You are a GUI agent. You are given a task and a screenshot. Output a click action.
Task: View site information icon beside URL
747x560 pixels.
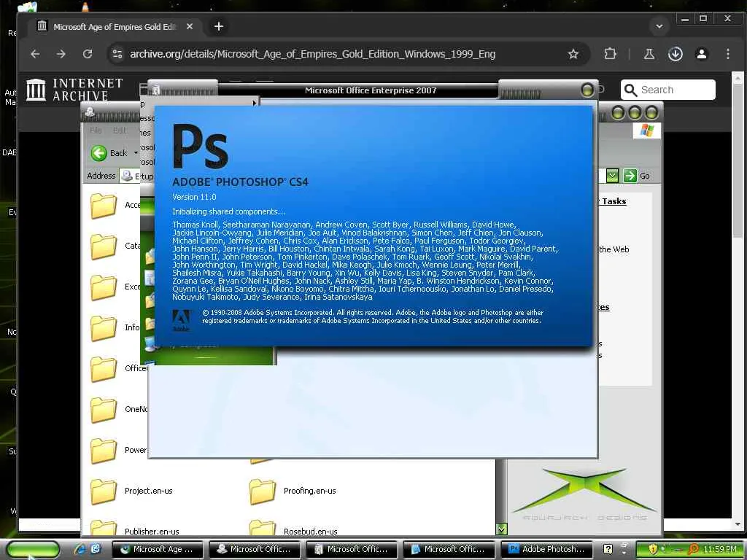(117, 54)
